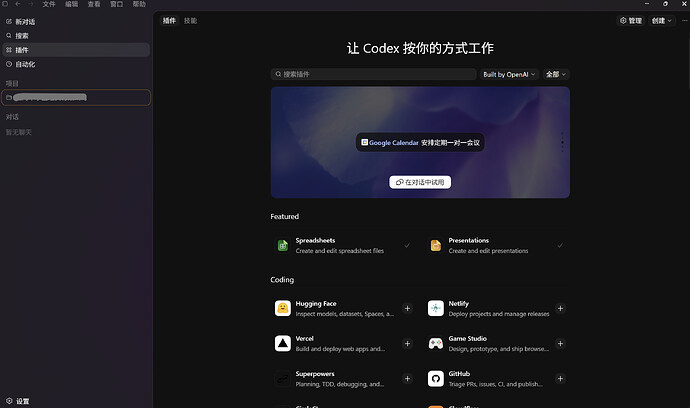Click the Spreadsheets title text
Viewport: 690px width, 408px height.
pyautogui.click(x=315, y=240)
